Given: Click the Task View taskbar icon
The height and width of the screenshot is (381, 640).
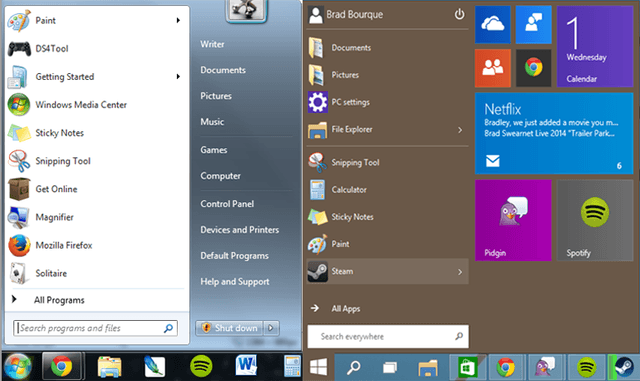Looking at the screenshot, I should pyautogui.click(x=390, y=368).
